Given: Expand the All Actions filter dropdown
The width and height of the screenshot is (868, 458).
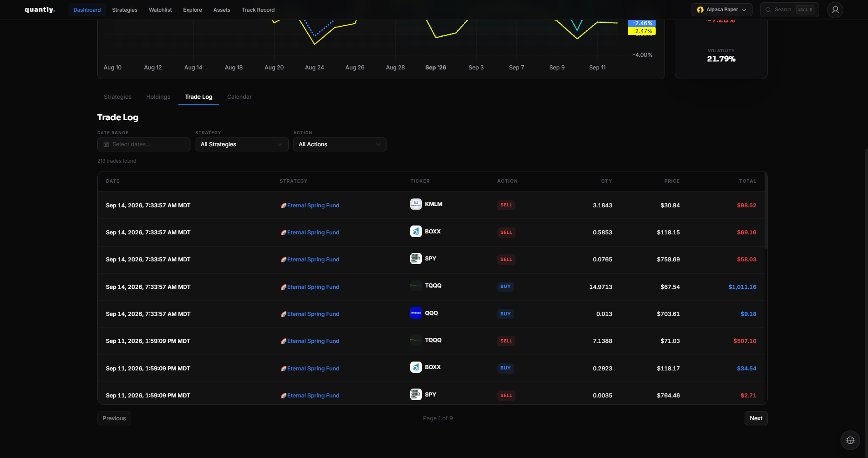Looking at the screenshot, I should coord(339,144).
